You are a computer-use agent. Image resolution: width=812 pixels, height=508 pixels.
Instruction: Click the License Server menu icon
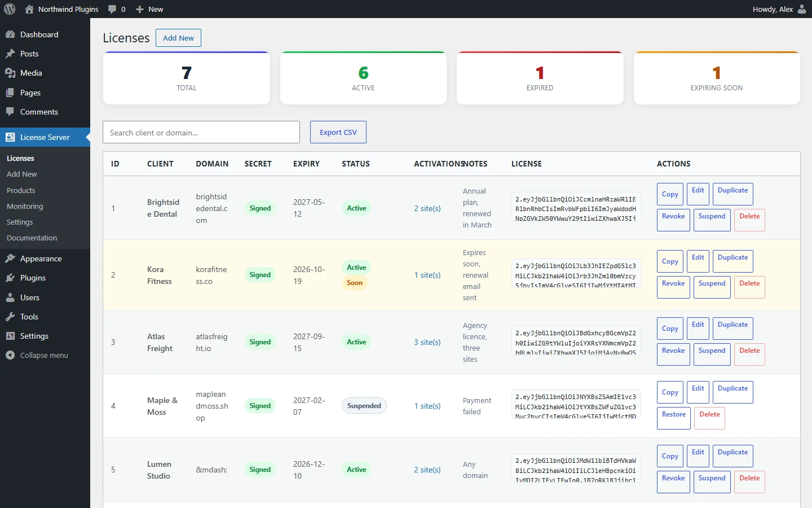[x=10, y=137]
